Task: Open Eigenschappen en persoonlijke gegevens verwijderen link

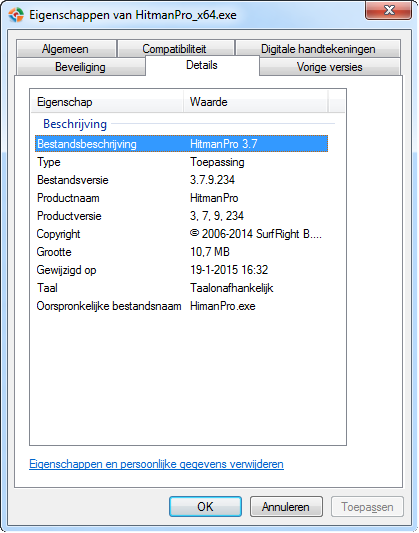Action: [156, 464]
